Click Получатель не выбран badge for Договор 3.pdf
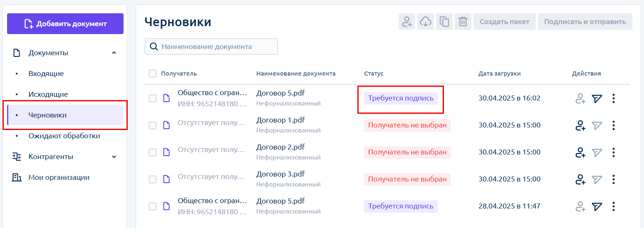Viewport: 644px width, 228px height. pos(407,179)
